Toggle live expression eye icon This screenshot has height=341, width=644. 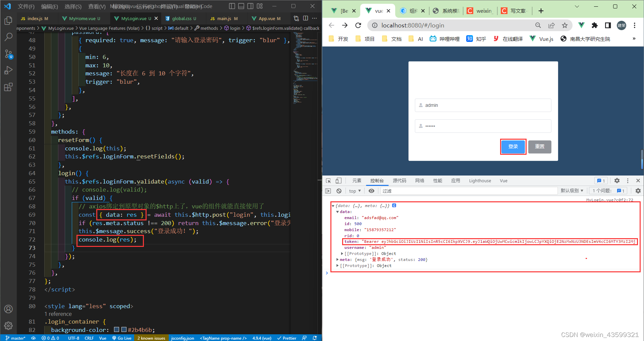pyautogui.click(x=371, y=191)
